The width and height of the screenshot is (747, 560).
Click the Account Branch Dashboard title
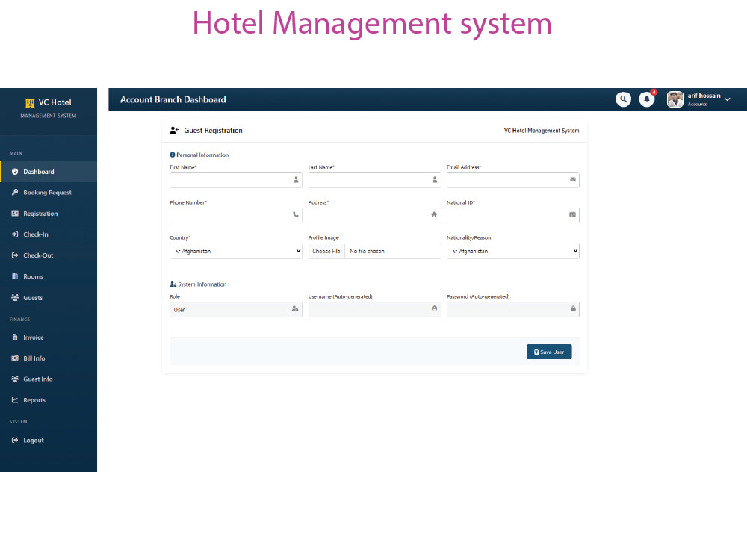click(x=173, y=99)
